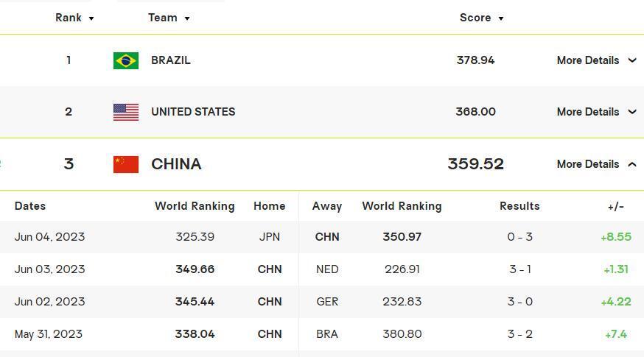This screenshot has height=357, width=644.
Task: Click the May 31, 2023 match date
Action: coord(49,334)
